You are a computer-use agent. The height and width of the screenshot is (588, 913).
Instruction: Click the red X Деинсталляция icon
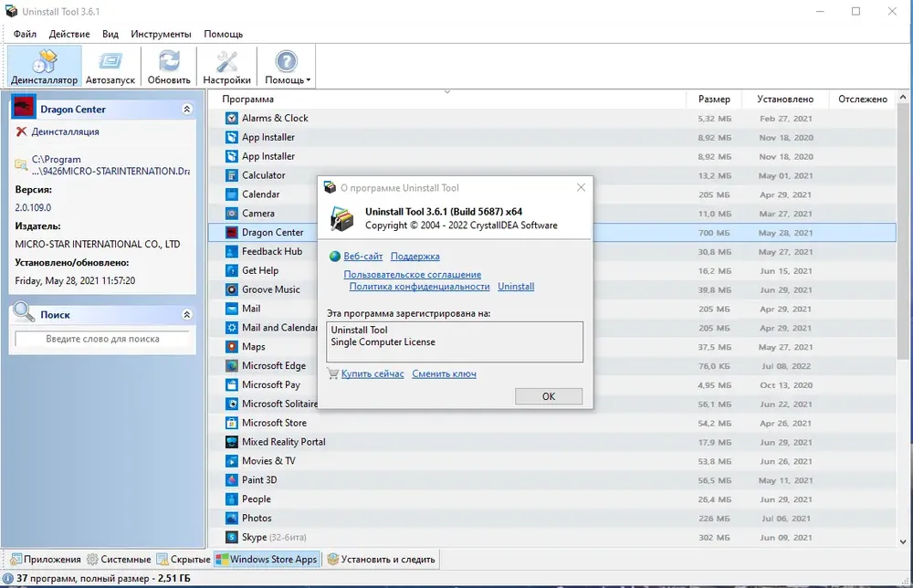coord(22,131)
